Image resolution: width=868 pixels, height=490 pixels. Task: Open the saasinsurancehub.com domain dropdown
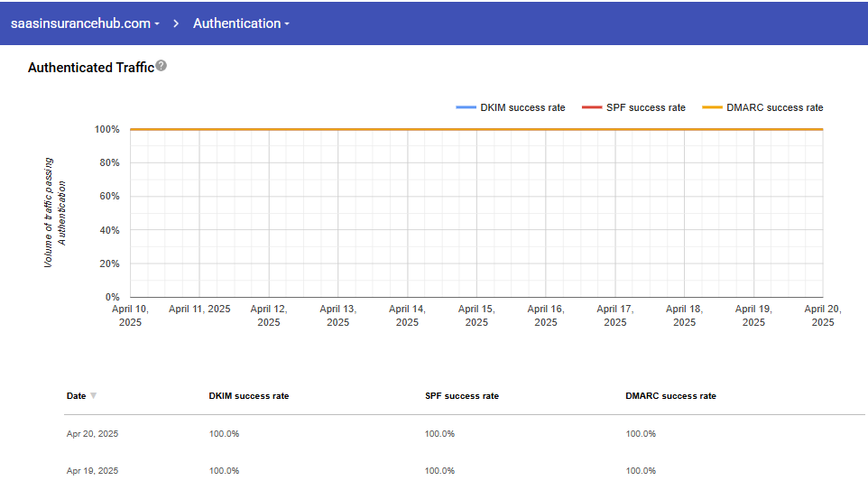click(x=85, y=23)
